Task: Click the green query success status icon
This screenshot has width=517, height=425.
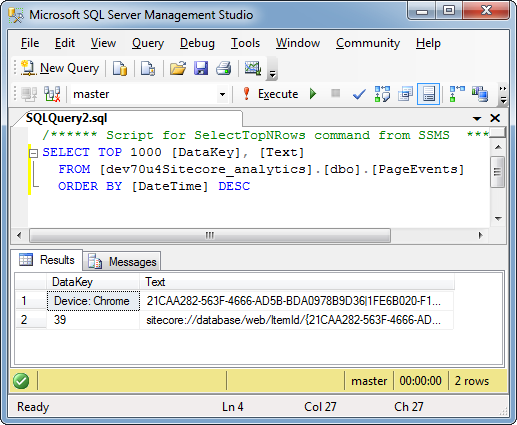Action: click(21, 381)
